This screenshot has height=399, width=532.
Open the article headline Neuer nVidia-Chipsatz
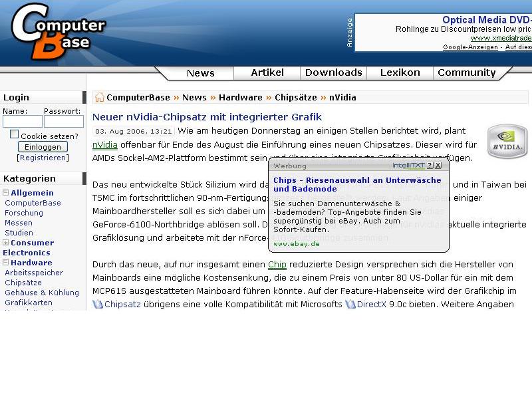[x=207, y=117]
